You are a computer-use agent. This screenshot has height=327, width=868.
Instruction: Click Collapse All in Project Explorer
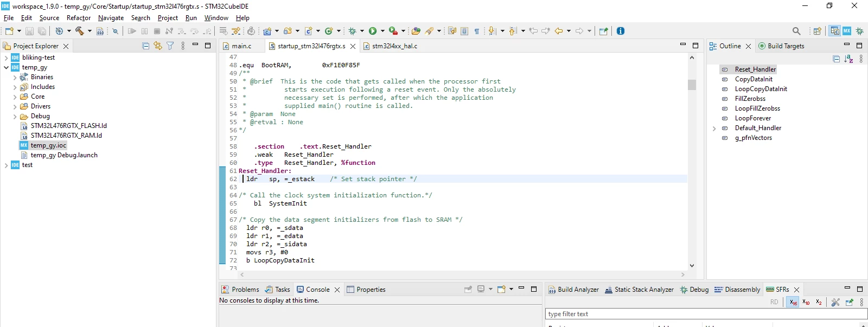[145, 46]
